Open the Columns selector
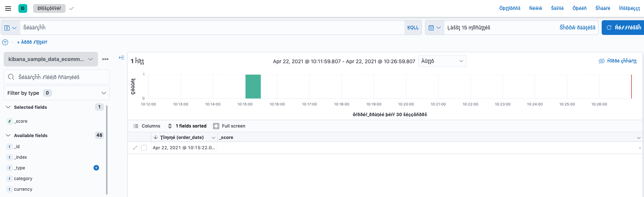The image size is (644, 197). pyautogui.click(x=147, y=126)
